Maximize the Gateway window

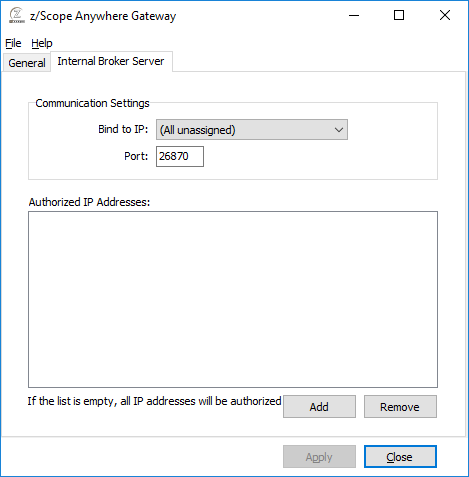(399, 15)
